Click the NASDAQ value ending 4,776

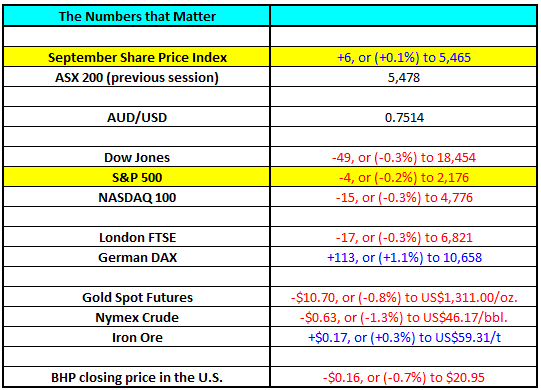tap(404, 197)
